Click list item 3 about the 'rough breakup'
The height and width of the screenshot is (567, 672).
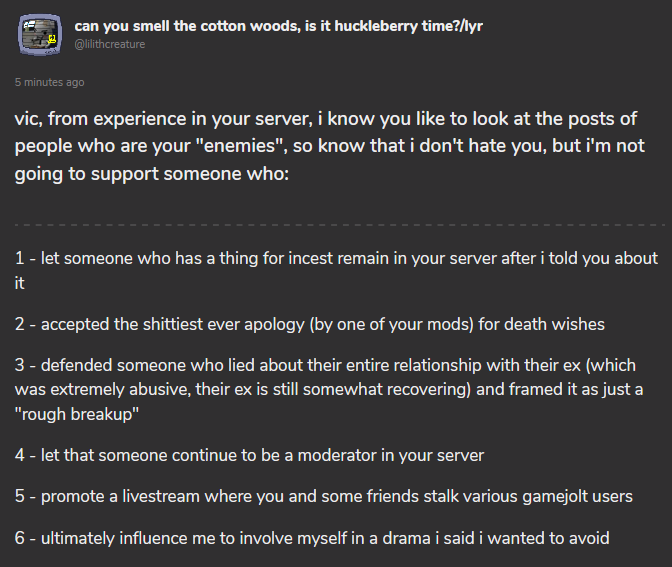point(329,390)
